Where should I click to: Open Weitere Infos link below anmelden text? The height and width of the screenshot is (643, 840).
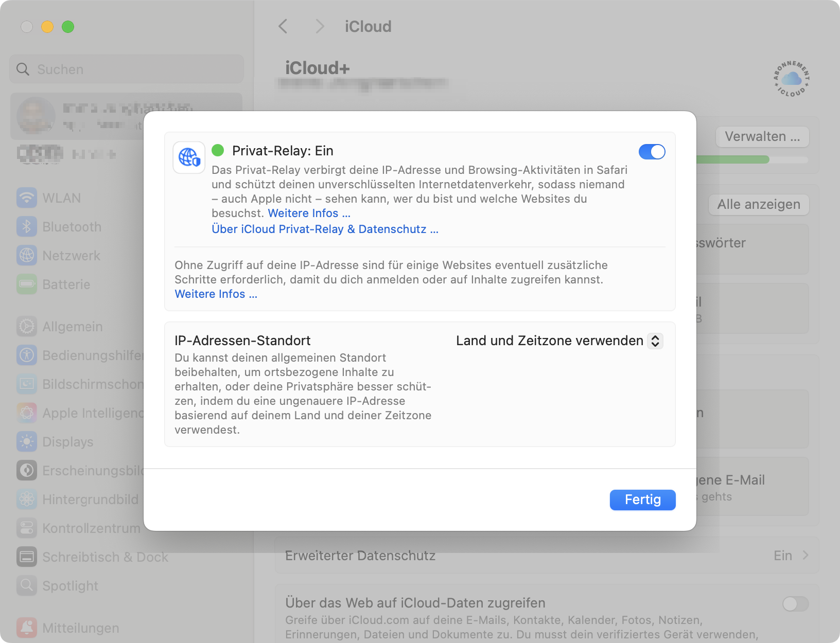(x=216, y=294)
